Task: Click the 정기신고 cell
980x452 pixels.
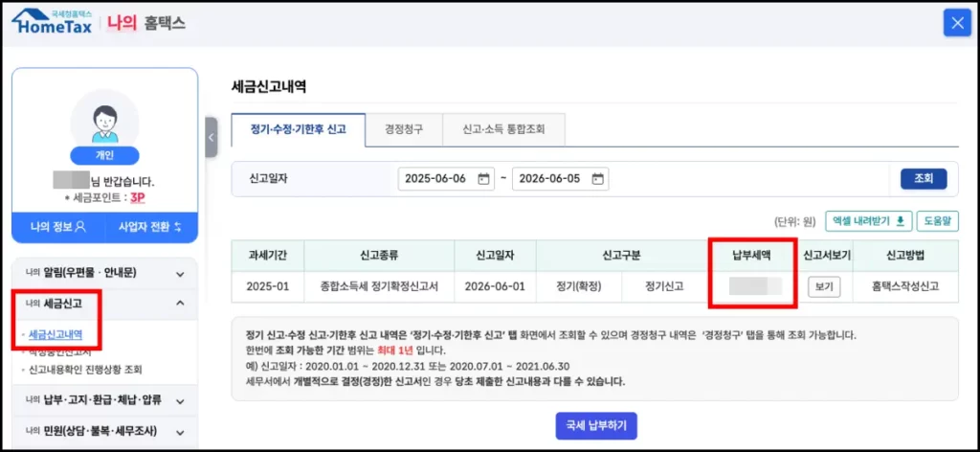Action: [x=664, y=287]
